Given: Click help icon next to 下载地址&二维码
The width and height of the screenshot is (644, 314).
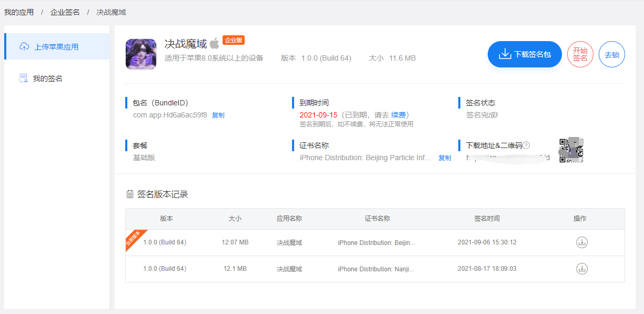Looking at the screenshot, I should pyautogui.click(x=526, y=145).
